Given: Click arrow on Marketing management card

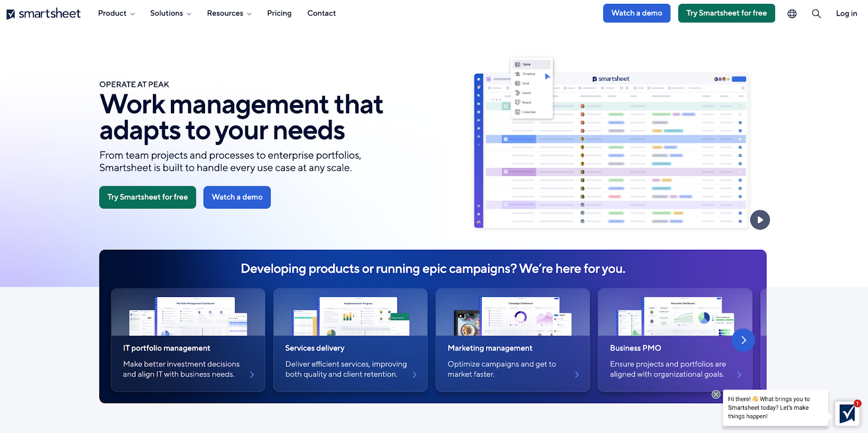Looking at the screenshot, I should 577,374.
